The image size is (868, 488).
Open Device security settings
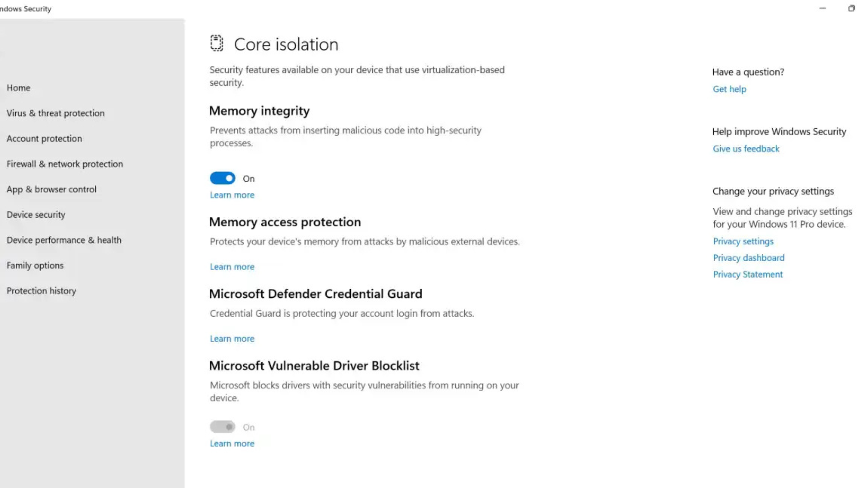point(36,215)
